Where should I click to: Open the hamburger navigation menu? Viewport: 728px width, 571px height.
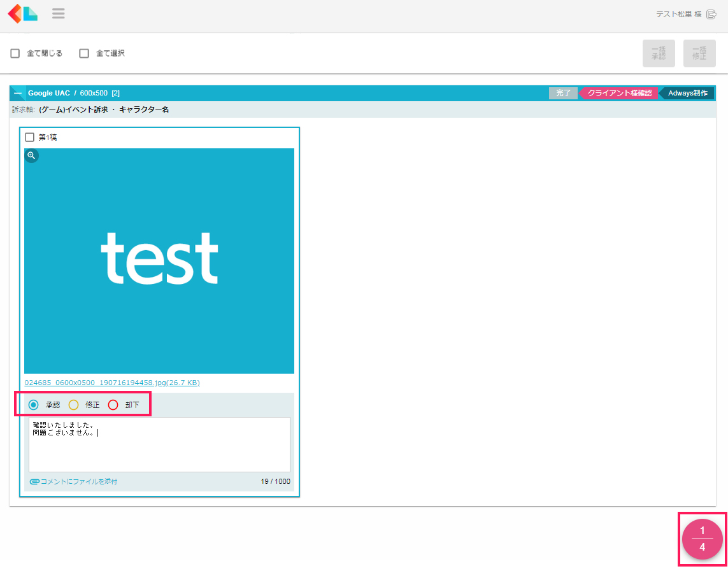pyautogui.click(x=59, y=13)
